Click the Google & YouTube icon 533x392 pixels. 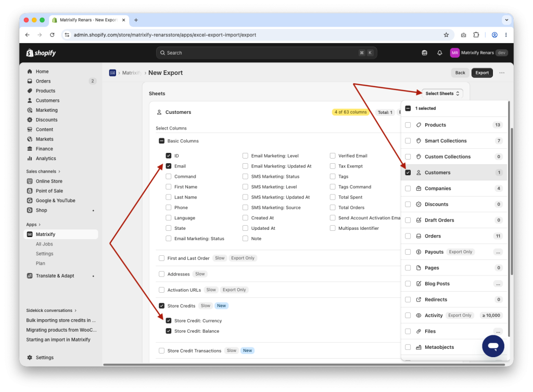[30, 201]
